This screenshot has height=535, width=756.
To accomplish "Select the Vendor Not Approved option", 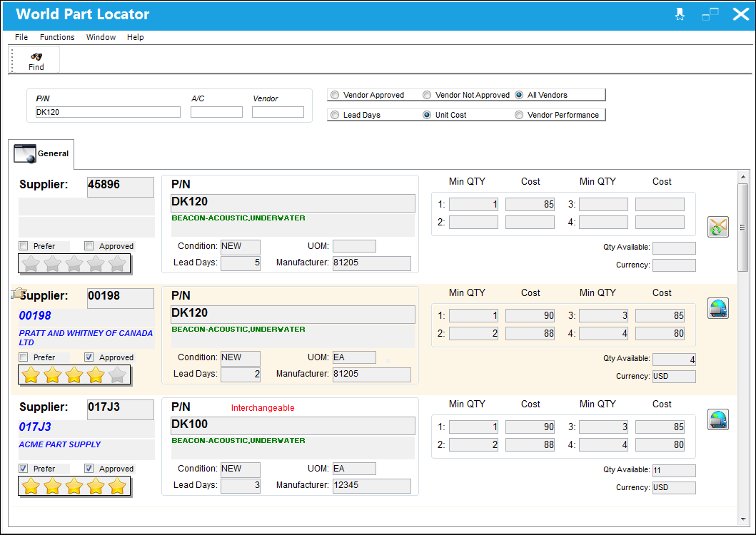I will 427,95.
